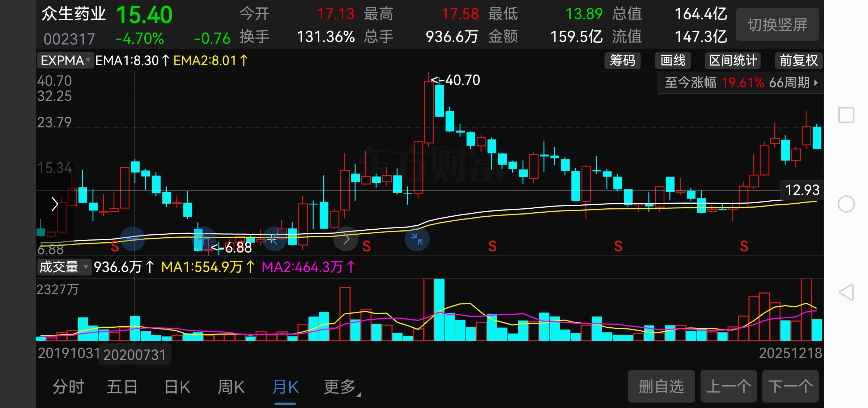
Task: Tap the left-arrow scroll circle on chart
Action: [275, 239]
